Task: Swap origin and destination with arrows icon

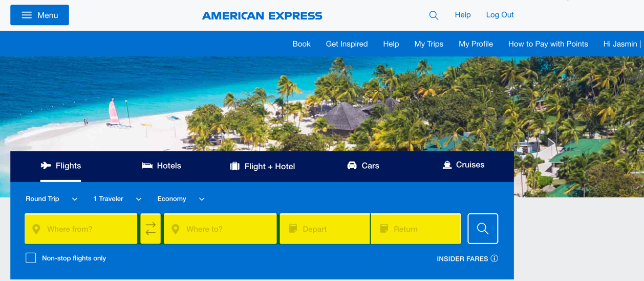Action: 151,229
